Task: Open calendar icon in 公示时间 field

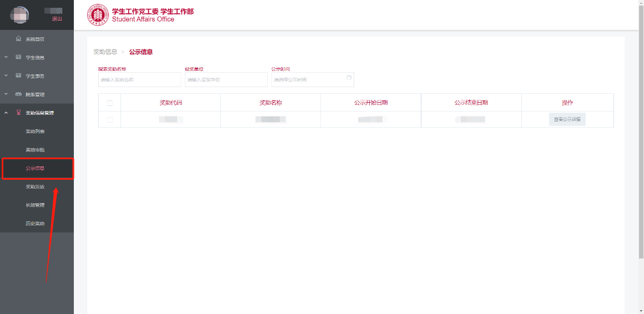Action: pyautogui.click(x=349, y=78)
